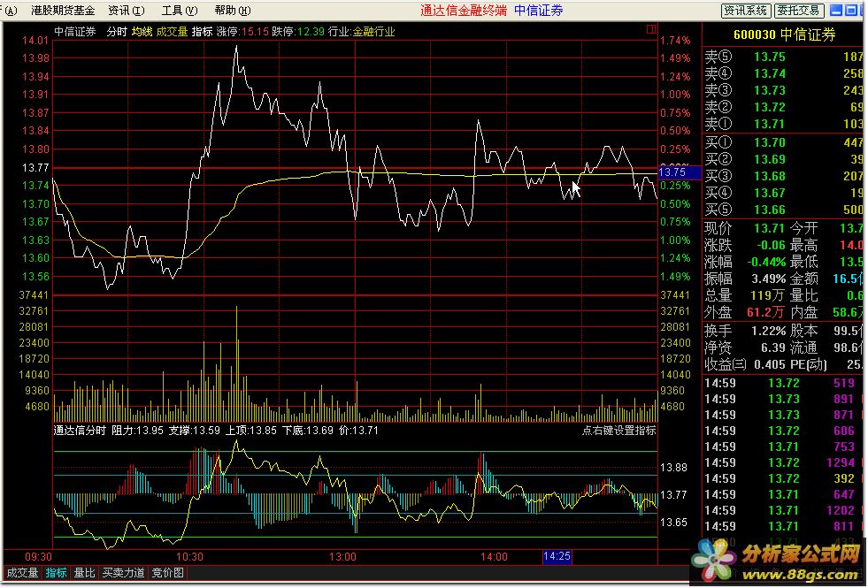The width and height of the screenshot is (868, 588).
Task: Click the 14:00 time axis label
Action: (494, 557)
